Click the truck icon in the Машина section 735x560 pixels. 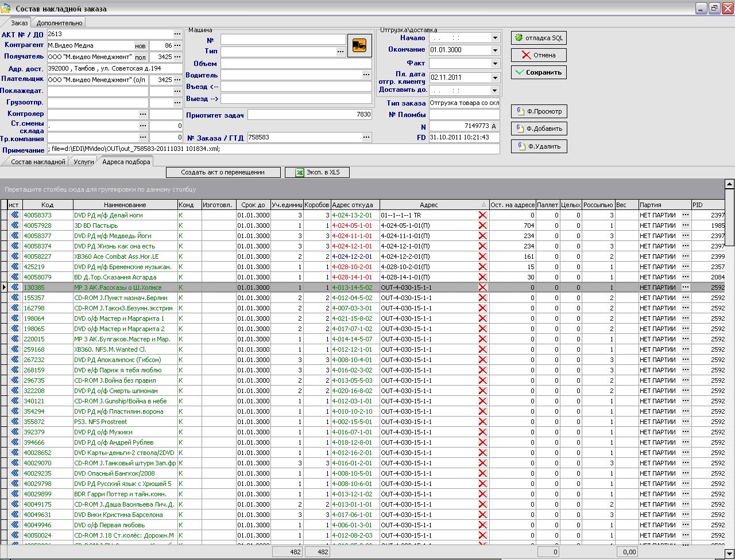click(x=359, y=45)
